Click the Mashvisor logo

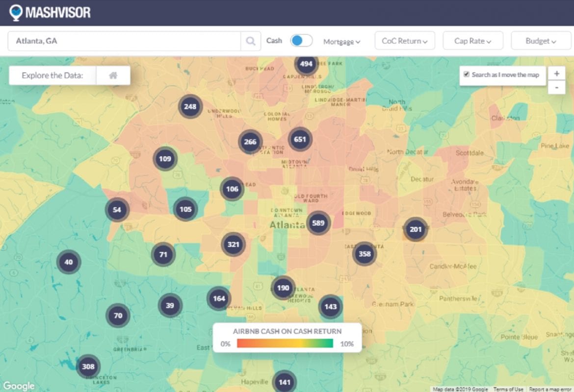click(x=50, y=12)
